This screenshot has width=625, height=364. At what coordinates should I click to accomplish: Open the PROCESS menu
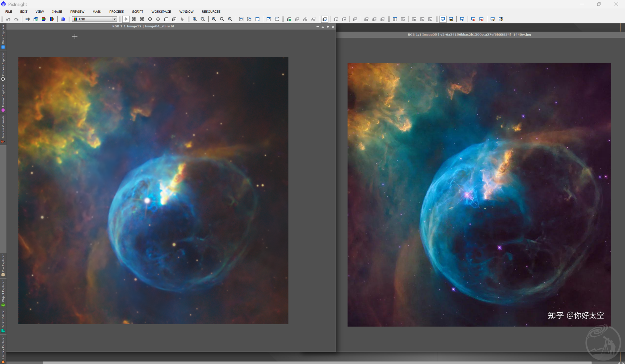(x=117, y=11)
